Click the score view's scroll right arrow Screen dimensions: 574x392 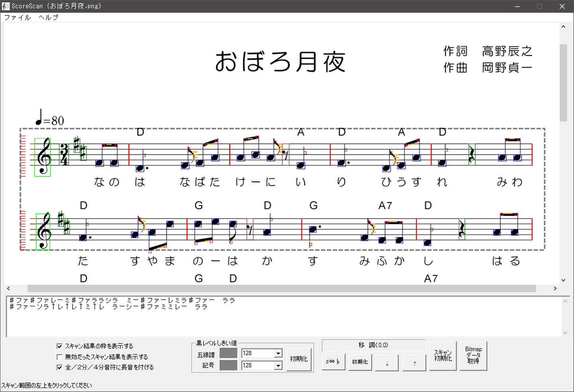(555, 288)
